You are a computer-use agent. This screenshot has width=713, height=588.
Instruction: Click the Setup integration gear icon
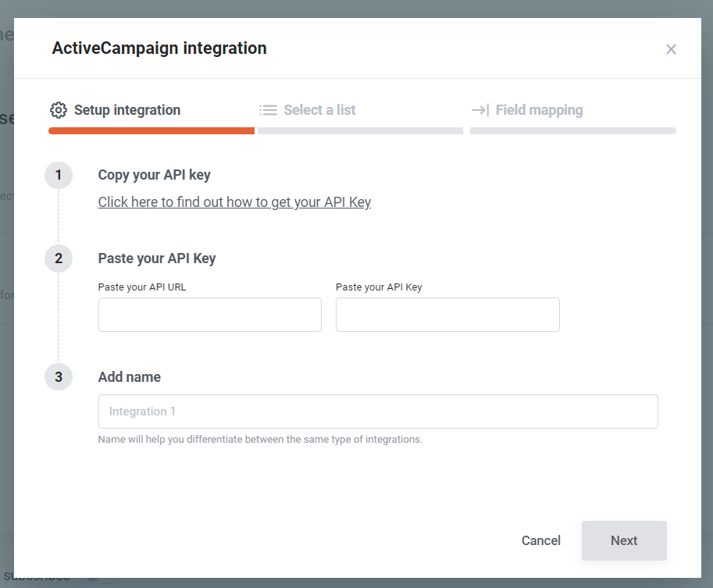point(59,110)
